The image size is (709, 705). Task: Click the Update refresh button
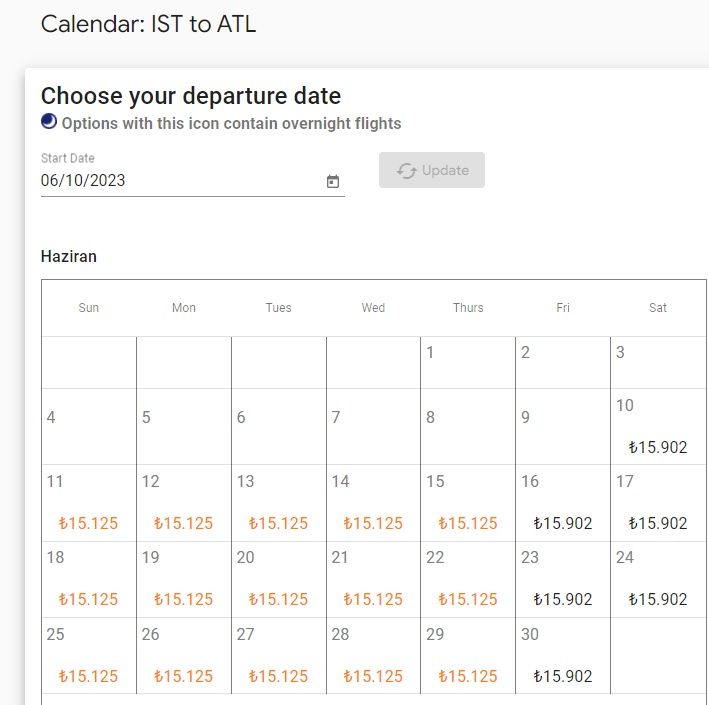[x=432, y=170]
